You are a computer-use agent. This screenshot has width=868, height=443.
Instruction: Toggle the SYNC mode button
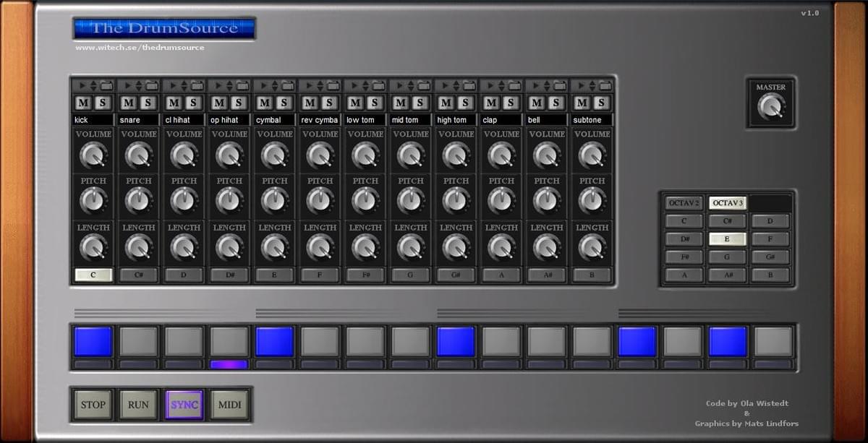point(184,405)
